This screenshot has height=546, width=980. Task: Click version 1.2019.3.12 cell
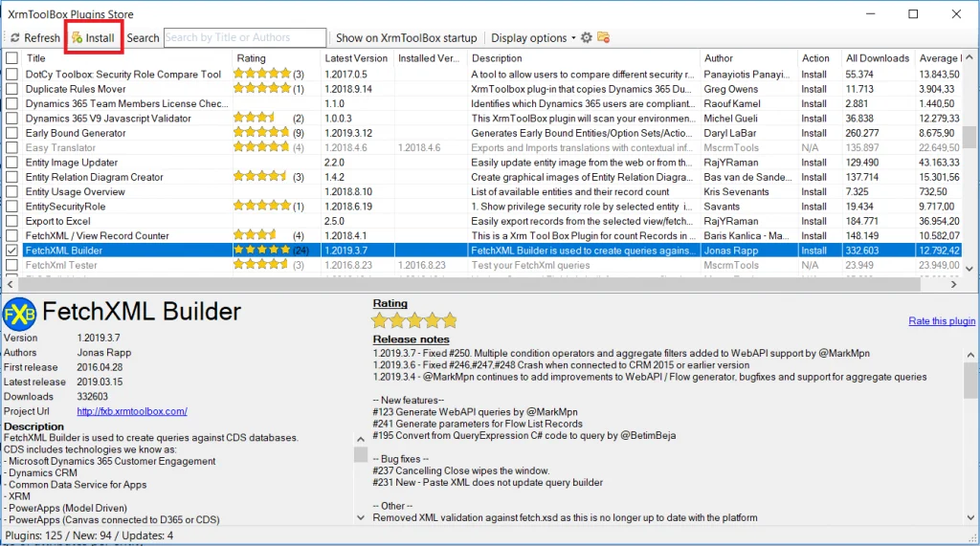coord(348,133)
